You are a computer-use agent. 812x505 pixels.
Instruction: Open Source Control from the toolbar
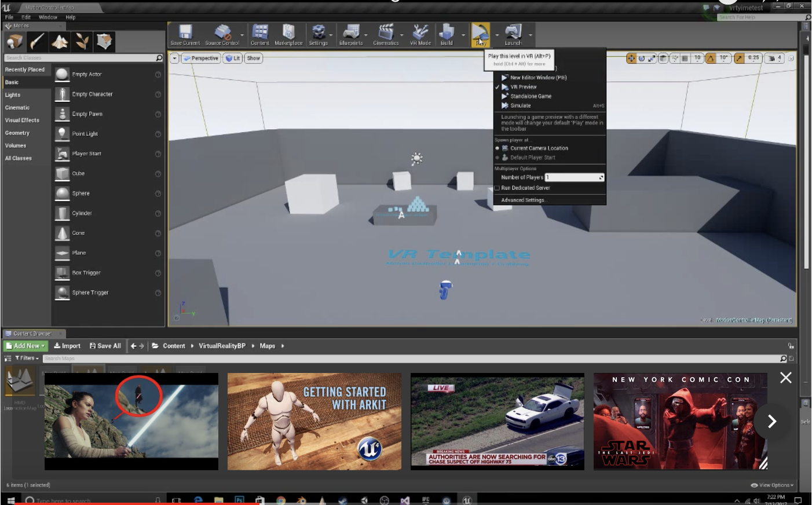(222, 34)
